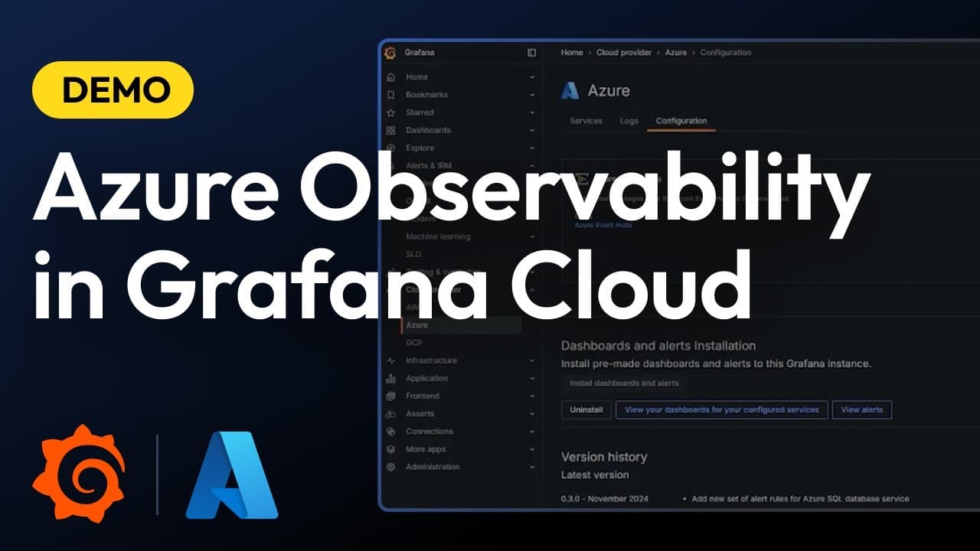This screenshot has width=980, height=551.
Task: Click the Version history heading
Action: pyautogui.click(x=604, y=457)
